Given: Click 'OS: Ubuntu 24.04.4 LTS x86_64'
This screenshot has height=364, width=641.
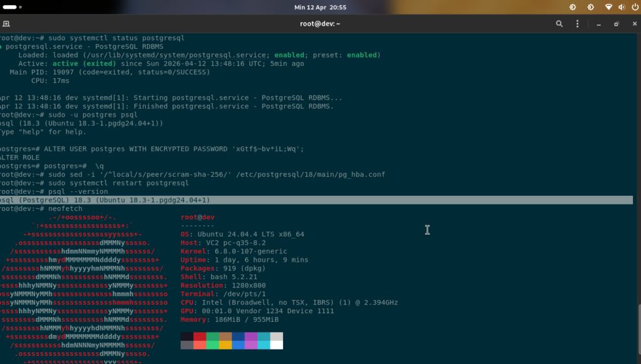Looking at the screenshot, I should point(242,235).
